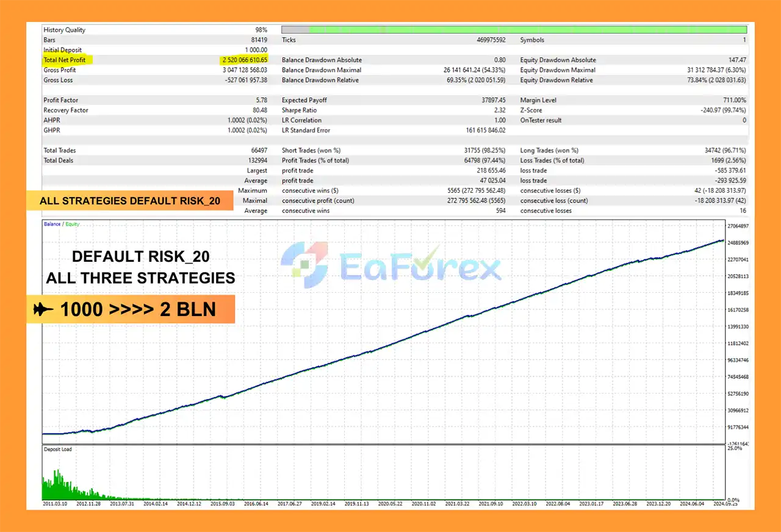The width and height of the screenshot is (781, 532).
Task: Click the History Quality green progress bar
Action: coord(527,29)
